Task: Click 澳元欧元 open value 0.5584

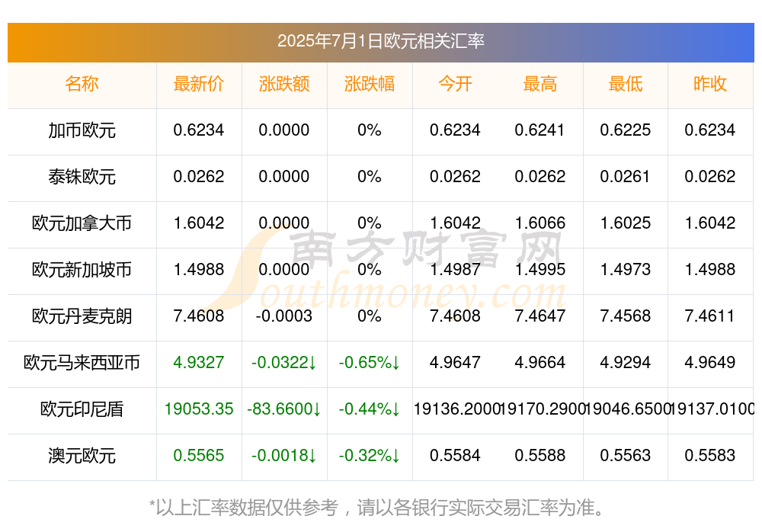Action: click(x=455, y=456)
